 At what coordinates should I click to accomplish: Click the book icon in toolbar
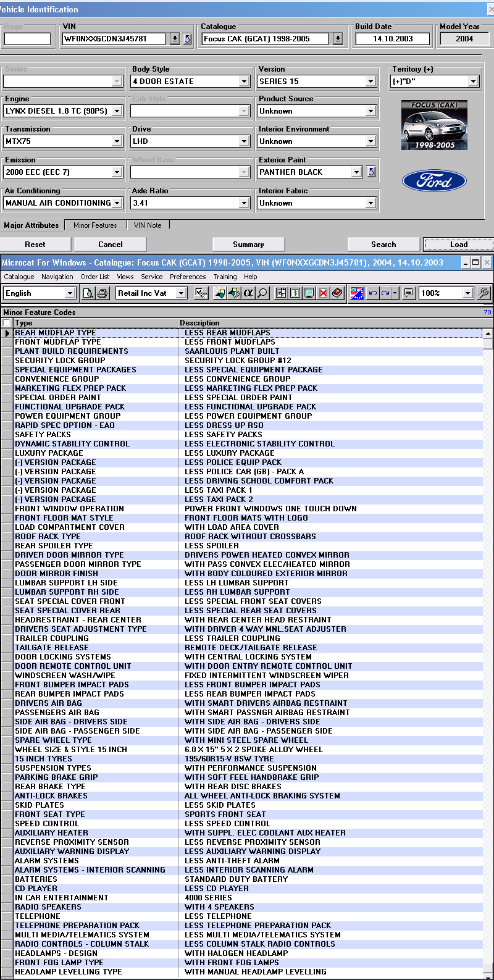[x=337, y=293]
